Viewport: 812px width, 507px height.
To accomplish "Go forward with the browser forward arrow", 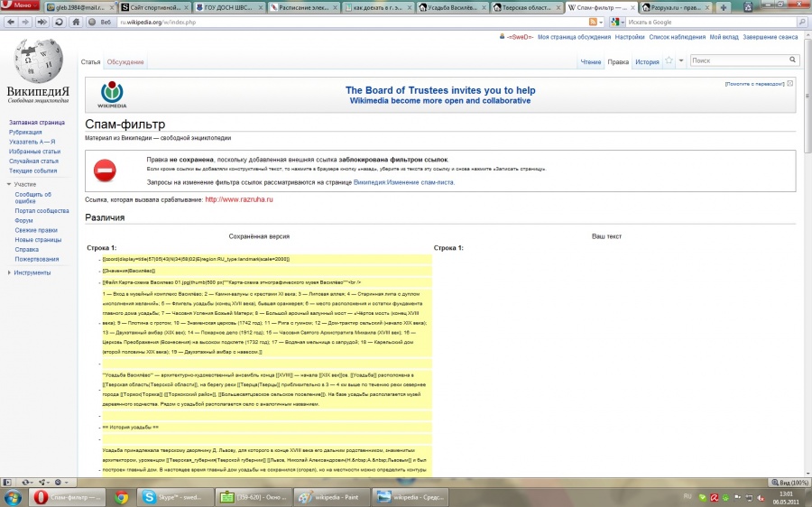I will pyautogui.click(x=25, y=23).
